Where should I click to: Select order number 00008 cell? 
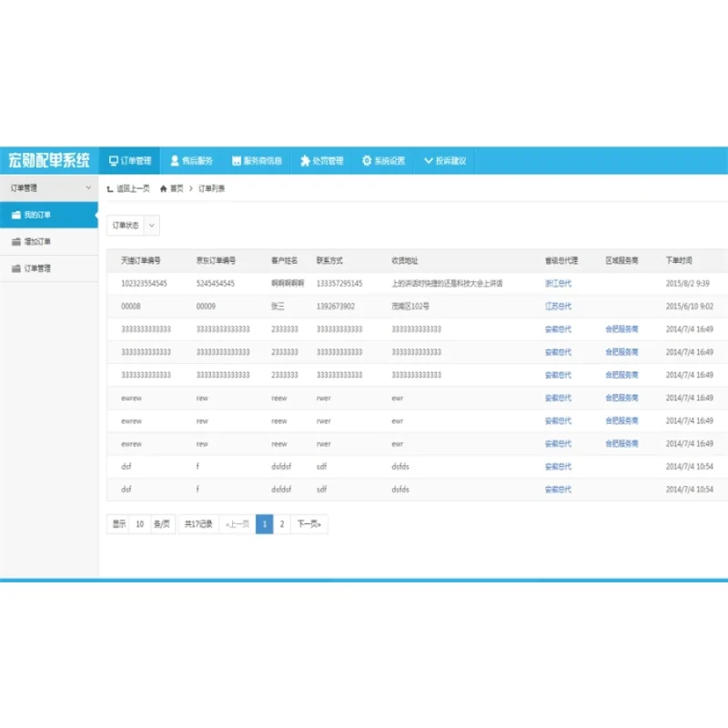(x=130, y=306)
